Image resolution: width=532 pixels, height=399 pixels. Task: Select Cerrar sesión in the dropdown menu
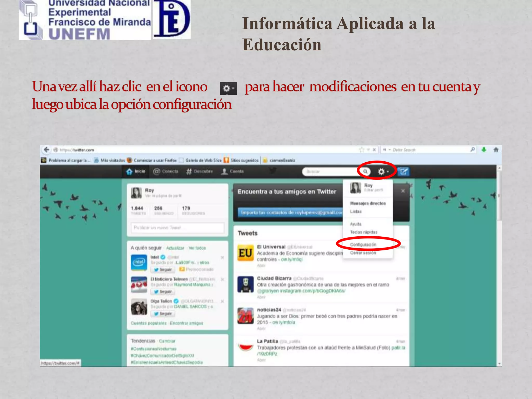point(363,253)
